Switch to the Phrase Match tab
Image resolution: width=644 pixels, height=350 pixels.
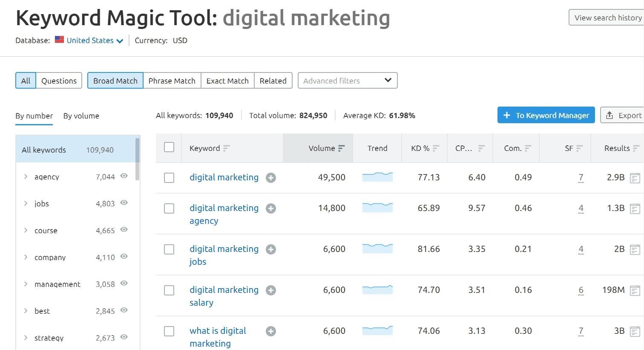[172, 81]
